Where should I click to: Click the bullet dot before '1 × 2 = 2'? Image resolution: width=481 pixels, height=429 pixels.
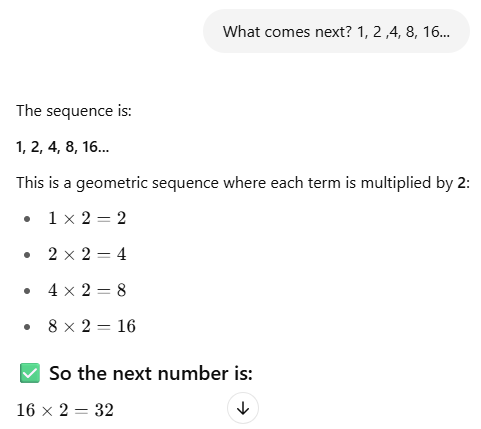click(x=27, y=219)
